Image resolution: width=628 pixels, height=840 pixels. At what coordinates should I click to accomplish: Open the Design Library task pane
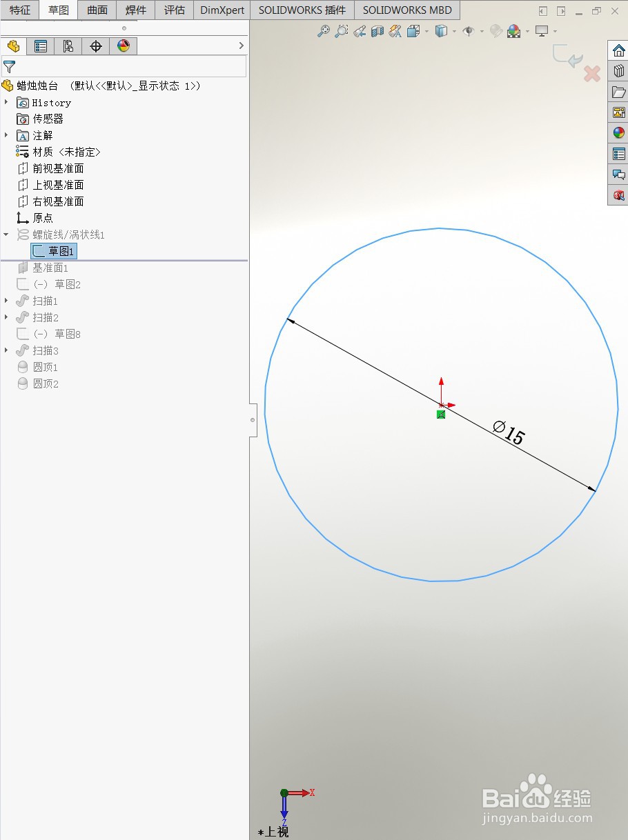pyautogui.click(x=618, y=71)
